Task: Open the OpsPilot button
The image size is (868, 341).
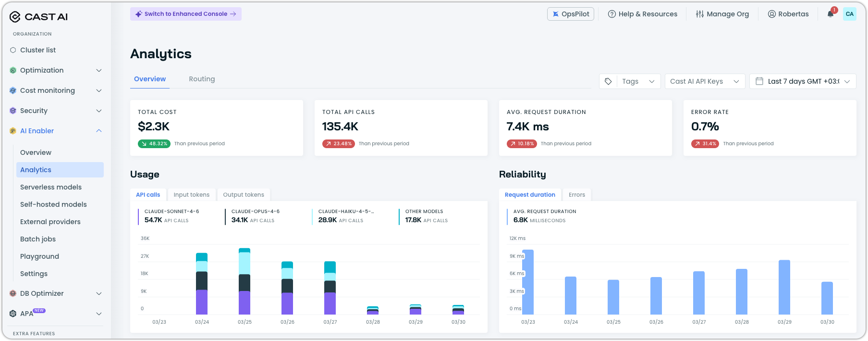Action: point(571,14)
